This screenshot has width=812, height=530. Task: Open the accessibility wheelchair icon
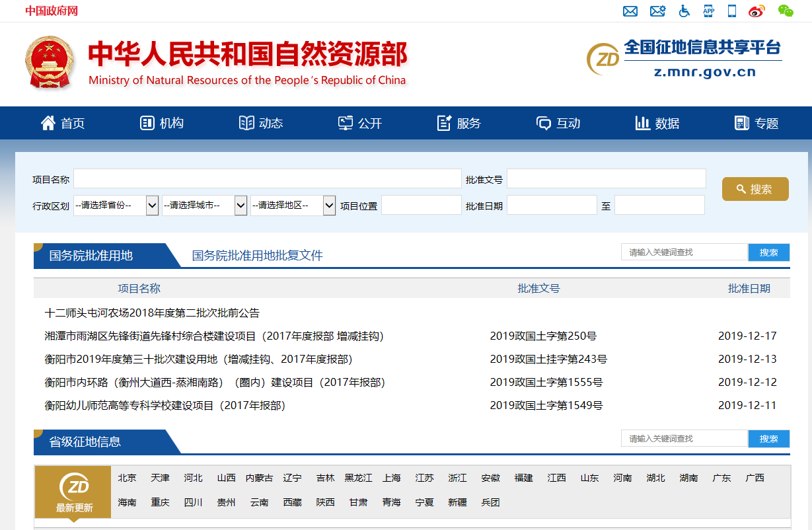coord(684,11)
